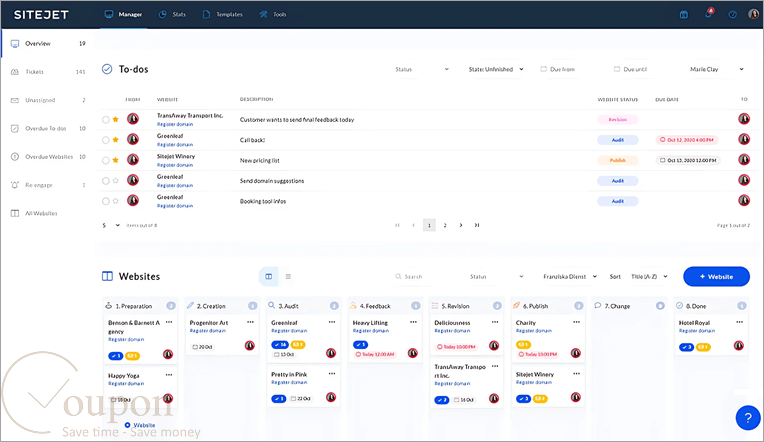This screenshot has width=764, height=442.
Task: Open notifications bell in top bar
Action: 708,14
